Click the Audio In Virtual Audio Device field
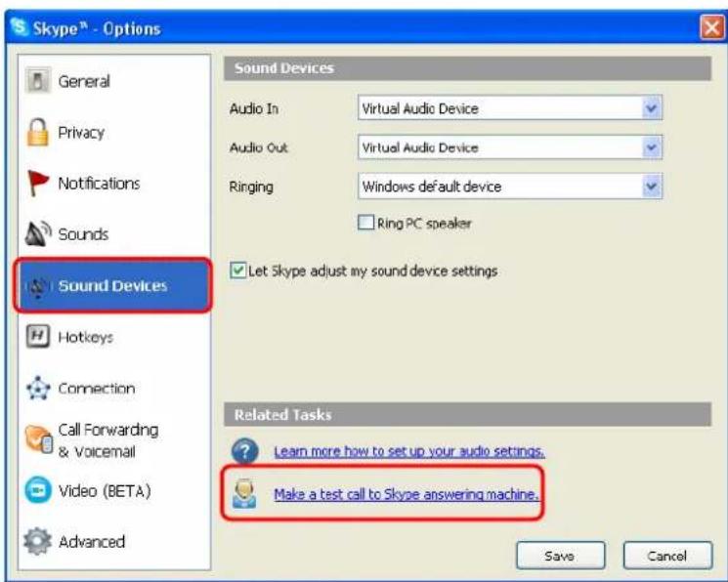This screenshot has width=728, height=582. (510, 108)
